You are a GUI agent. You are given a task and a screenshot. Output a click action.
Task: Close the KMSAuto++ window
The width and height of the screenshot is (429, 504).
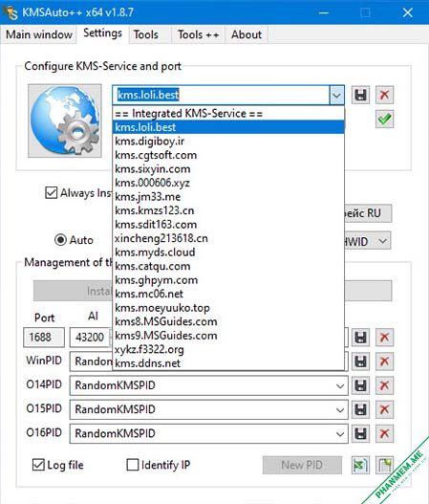(x=407, y=12)
